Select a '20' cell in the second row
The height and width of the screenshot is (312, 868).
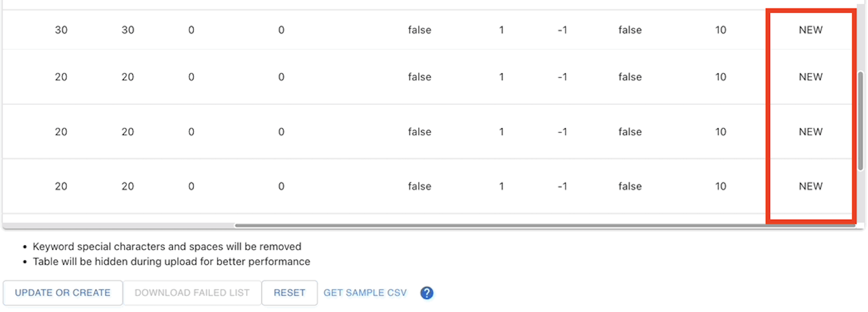(x=62, y=77)
